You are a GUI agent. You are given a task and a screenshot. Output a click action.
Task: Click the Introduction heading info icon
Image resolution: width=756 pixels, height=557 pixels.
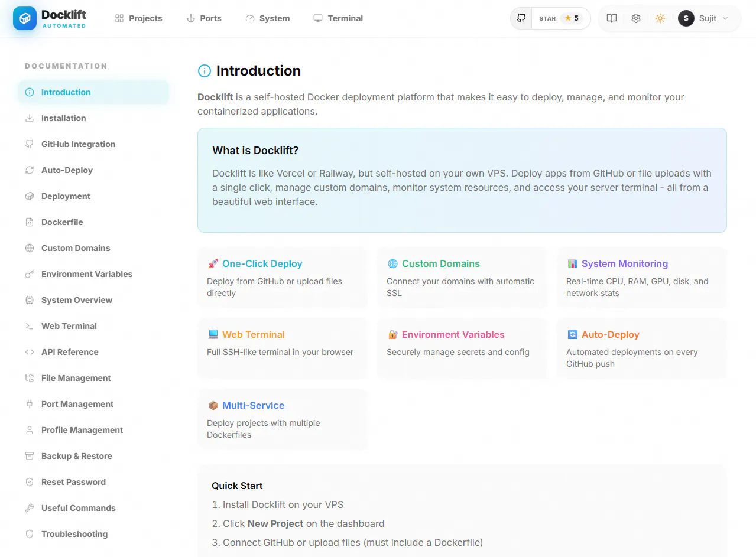[204, 71]
